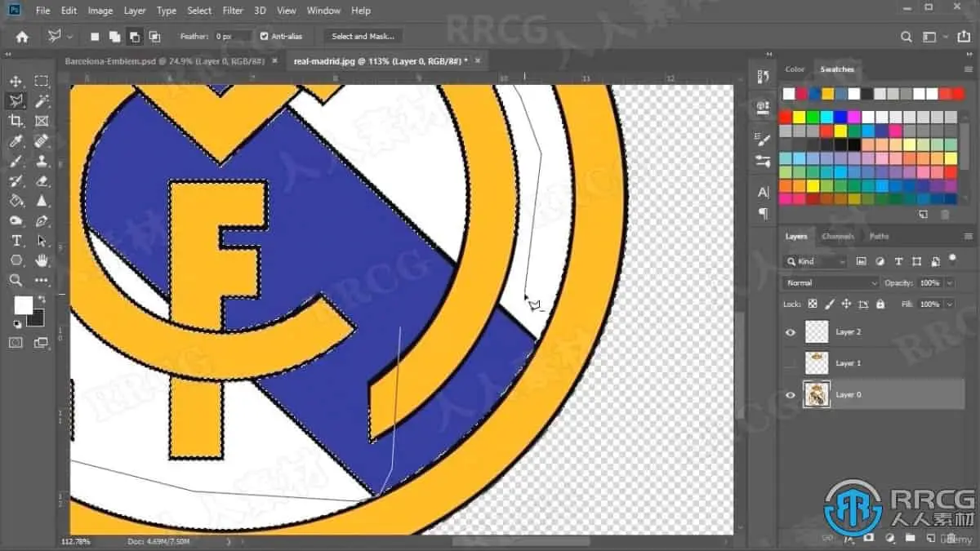The width and height of the screenshot is (980, 551).
Task: Switch to the Channels tab
Action: point(837,237)
